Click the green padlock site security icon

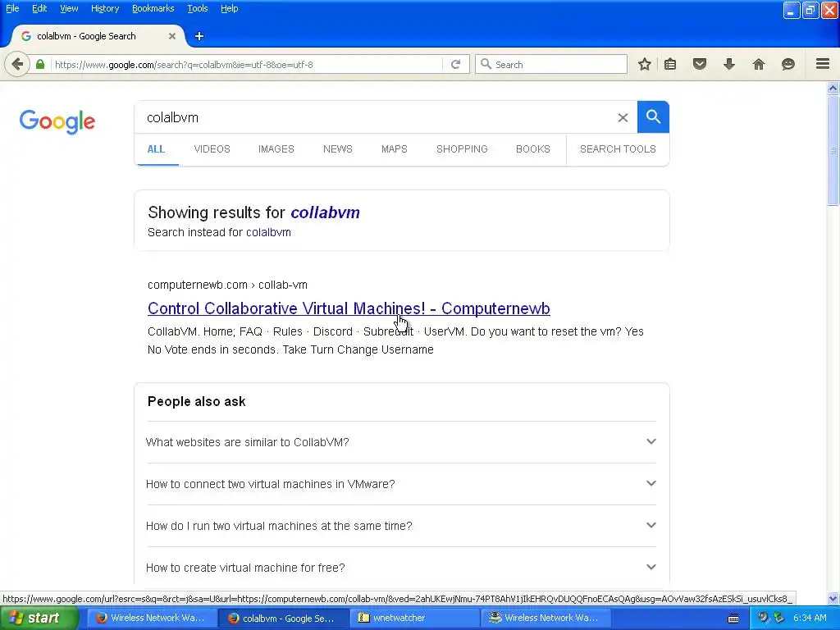click(40, 64)
